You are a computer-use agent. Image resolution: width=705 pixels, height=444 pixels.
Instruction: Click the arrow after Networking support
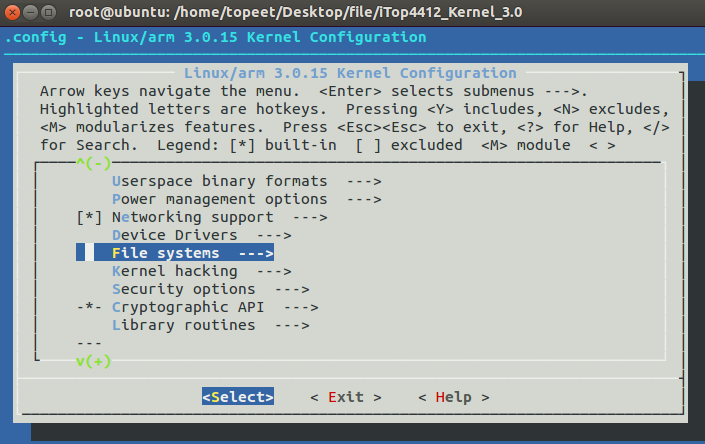point(310,217)
